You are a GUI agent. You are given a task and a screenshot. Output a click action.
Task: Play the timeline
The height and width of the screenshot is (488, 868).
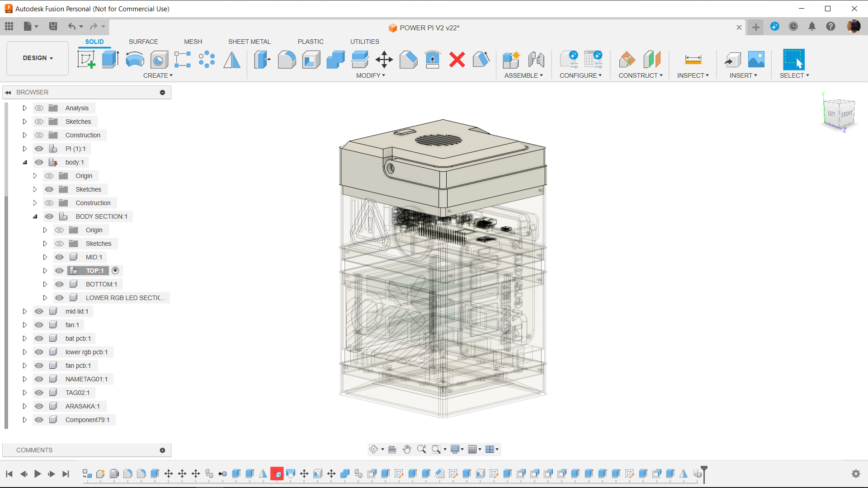[x=38, y=474]
